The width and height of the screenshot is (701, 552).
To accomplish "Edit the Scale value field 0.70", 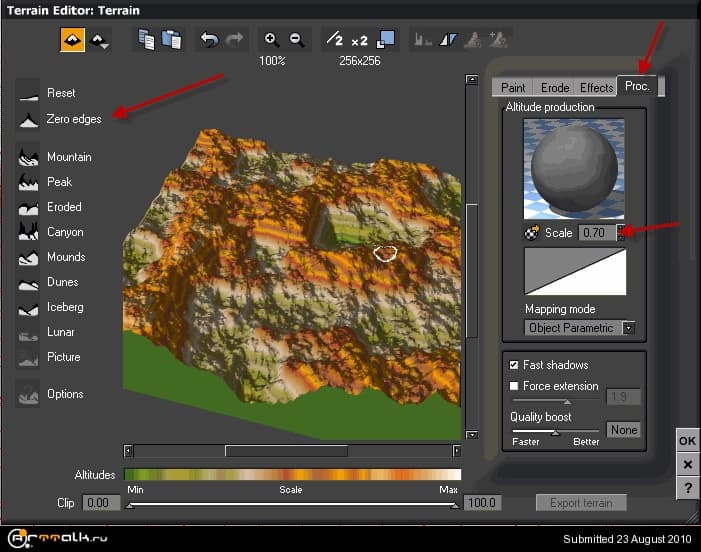I will click(x=597, y=232).
